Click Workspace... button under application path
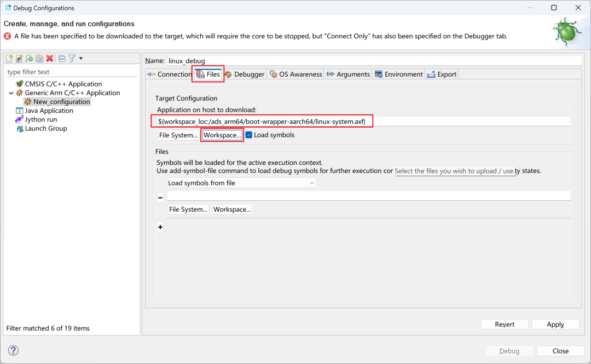 coord(222,135)
